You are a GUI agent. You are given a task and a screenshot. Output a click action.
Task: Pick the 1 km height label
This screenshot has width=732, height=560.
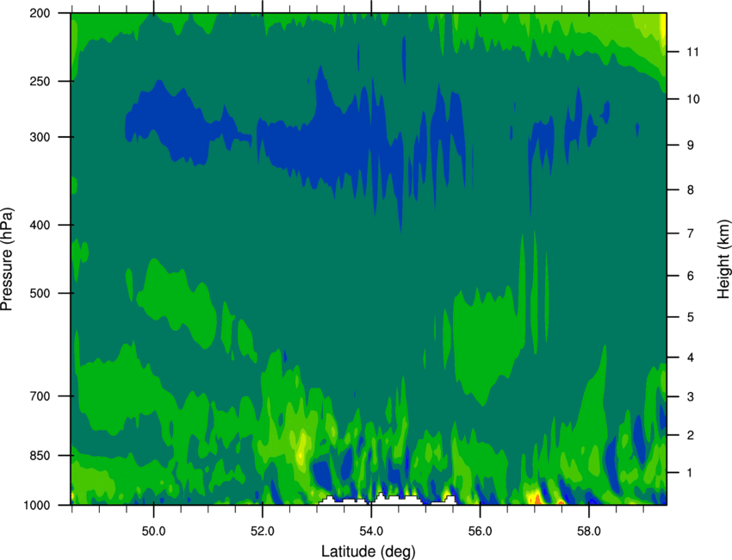(691, 473)
